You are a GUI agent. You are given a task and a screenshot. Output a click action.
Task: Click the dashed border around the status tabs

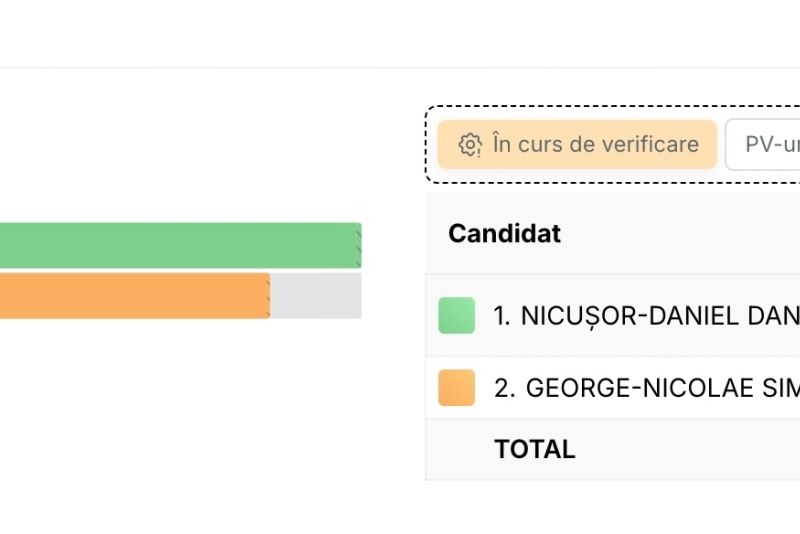(427, 145)
